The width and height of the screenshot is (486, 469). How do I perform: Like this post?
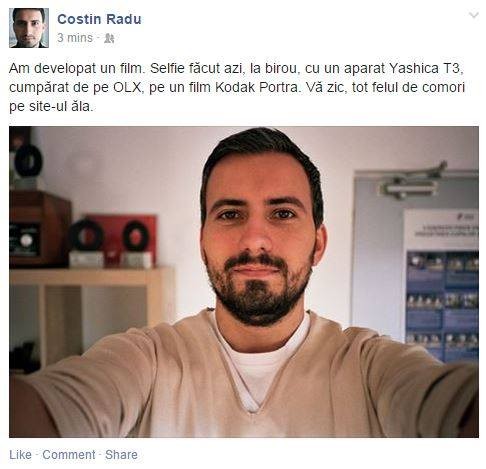[20, 455]
